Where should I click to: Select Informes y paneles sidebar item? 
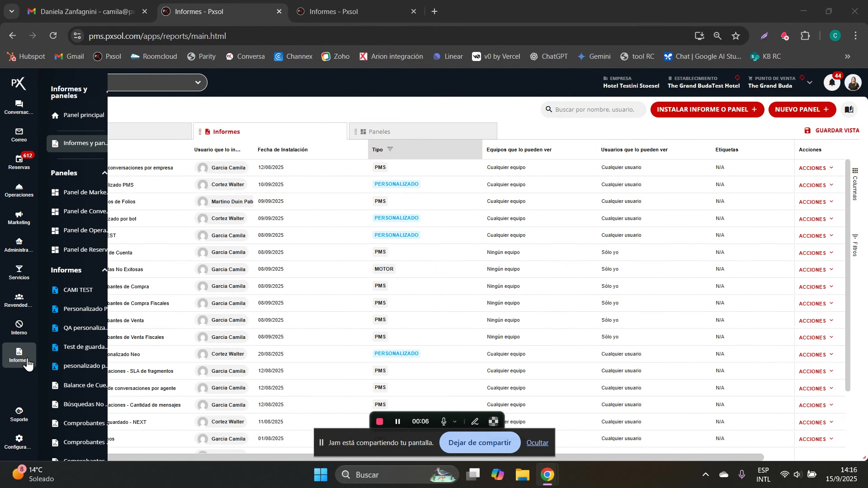click(77, 143)
